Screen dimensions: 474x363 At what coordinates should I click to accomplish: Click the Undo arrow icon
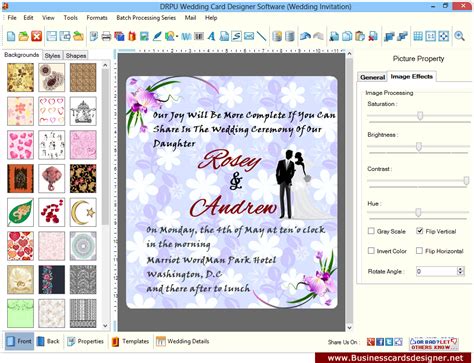(x=305, y=36)
